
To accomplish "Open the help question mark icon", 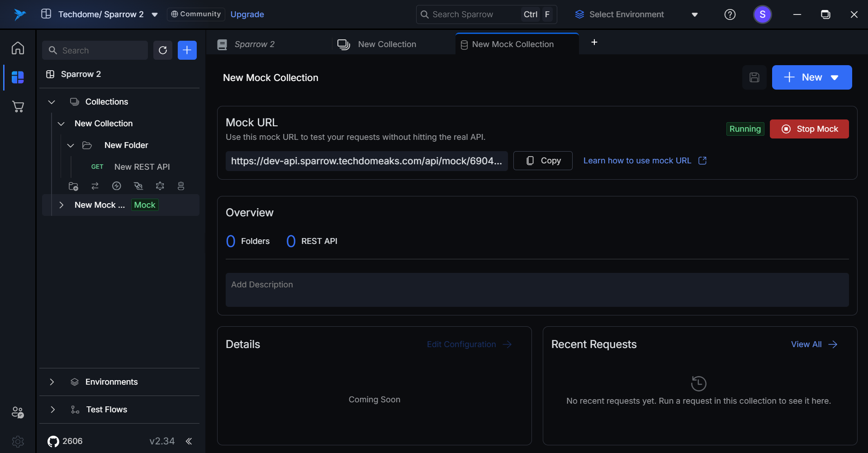I will 730,14.
